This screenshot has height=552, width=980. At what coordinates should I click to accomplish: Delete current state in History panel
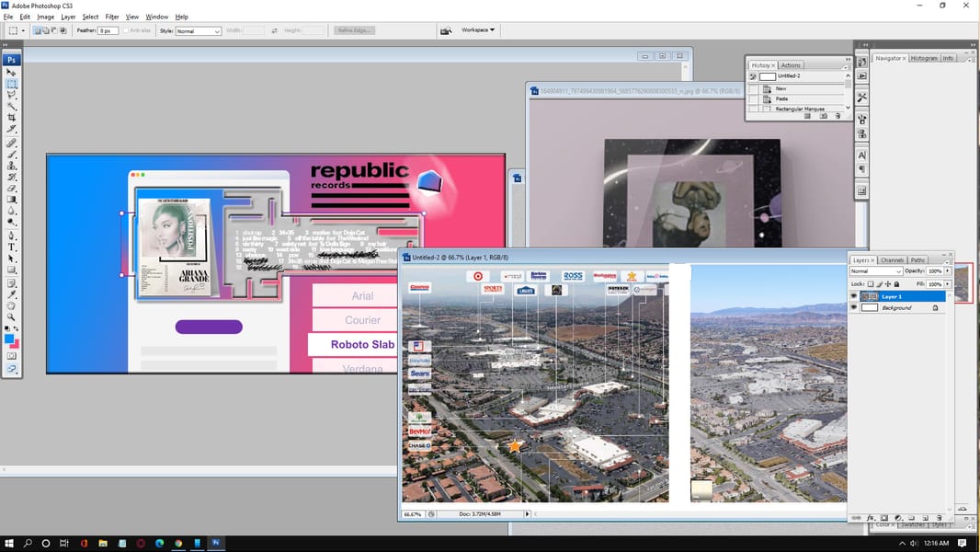(x=838, y=116)
